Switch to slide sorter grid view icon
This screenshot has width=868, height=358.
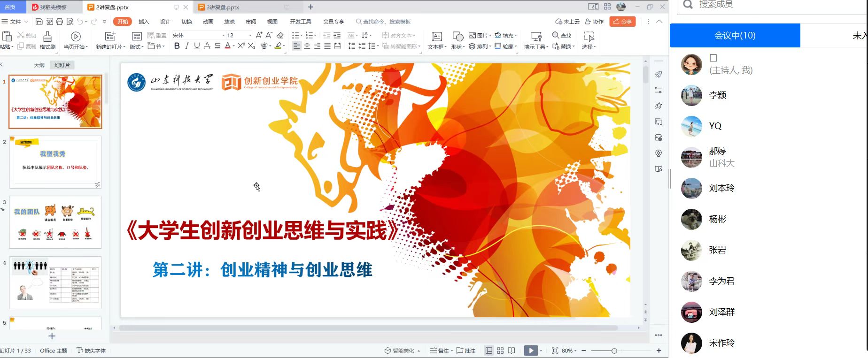point(500,350)
